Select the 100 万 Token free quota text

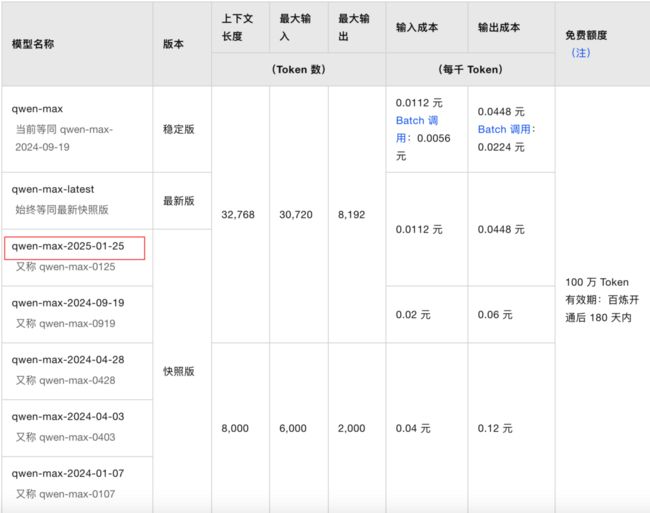(x=597, y=282)
